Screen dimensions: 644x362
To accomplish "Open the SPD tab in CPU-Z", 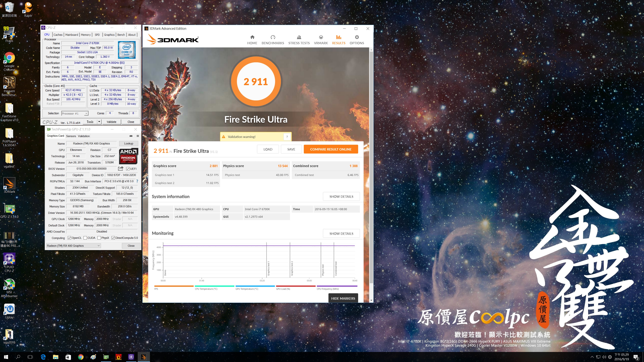I will point(97,35).
